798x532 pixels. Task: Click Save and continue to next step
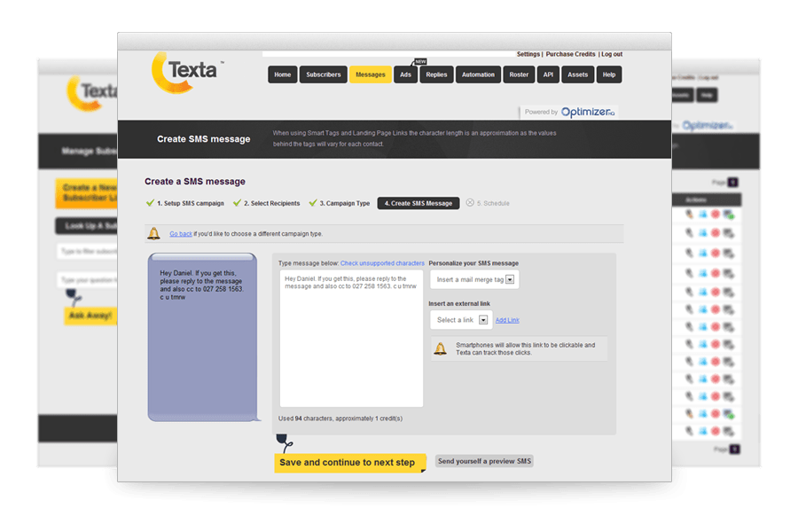coord(350,463)
